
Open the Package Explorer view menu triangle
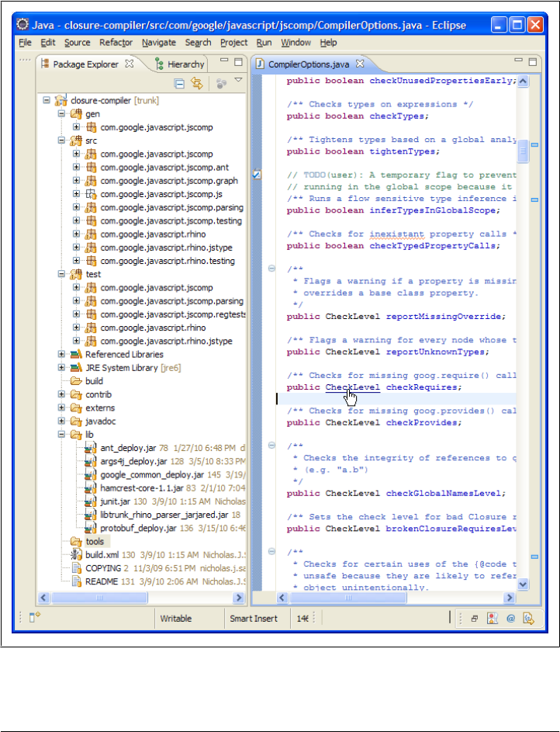click(238, 80)
